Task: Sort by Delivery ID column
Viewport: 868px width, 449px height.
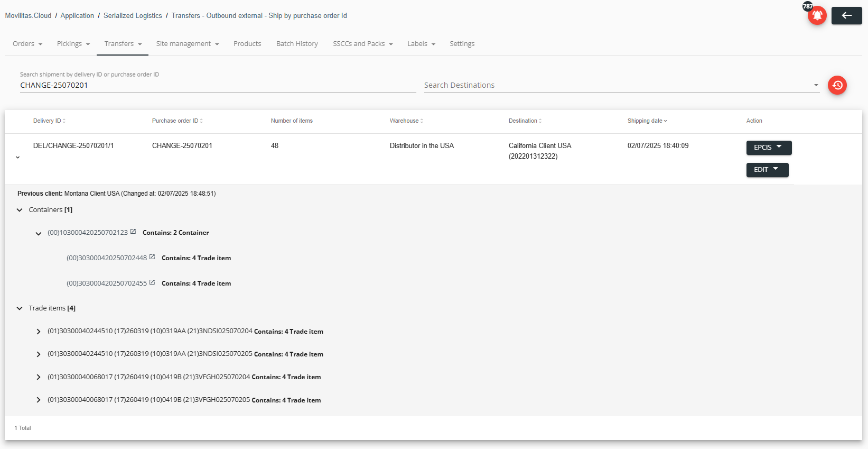Action: pyautogui.click(x=49, y=121)
